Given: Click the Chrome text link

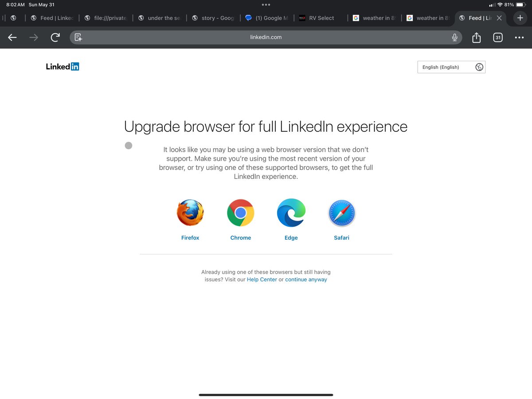Looking at the screenshot, I should point(241,238).
